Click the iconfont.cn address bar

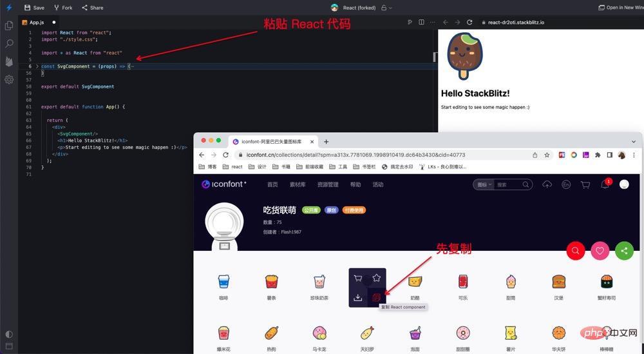coord(355,155)
